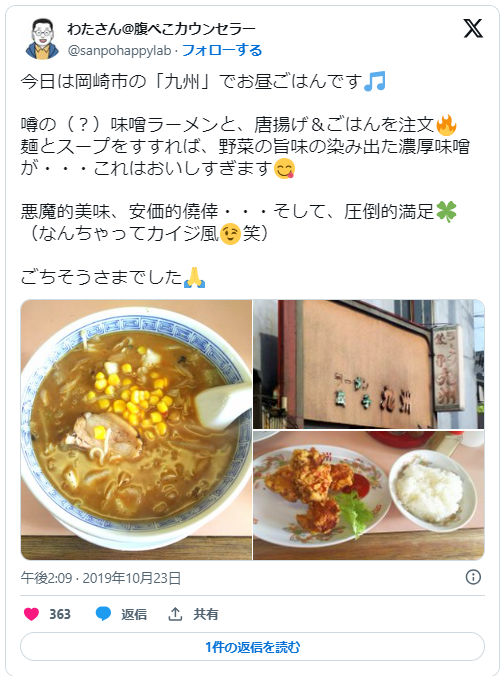Click the fire emoji after 注文
The width and height of the screenshot is (504, 681).
click(446, 125)
